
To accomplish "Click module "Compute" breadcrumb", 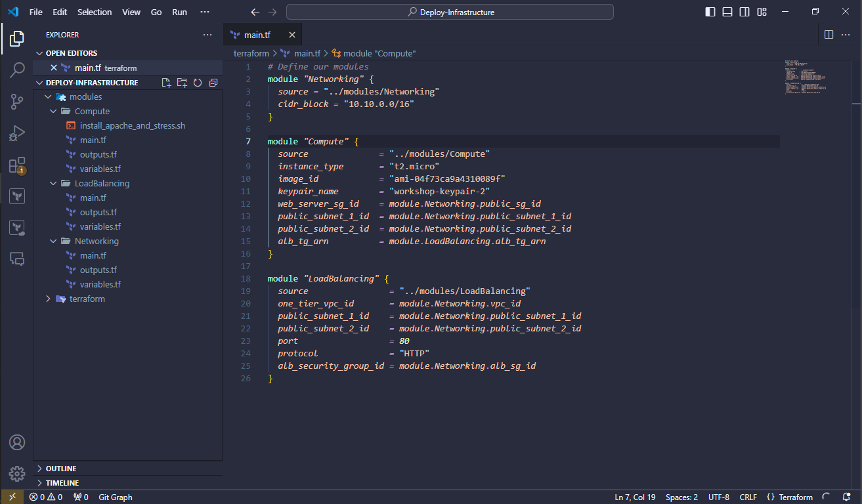I will 374,53.
